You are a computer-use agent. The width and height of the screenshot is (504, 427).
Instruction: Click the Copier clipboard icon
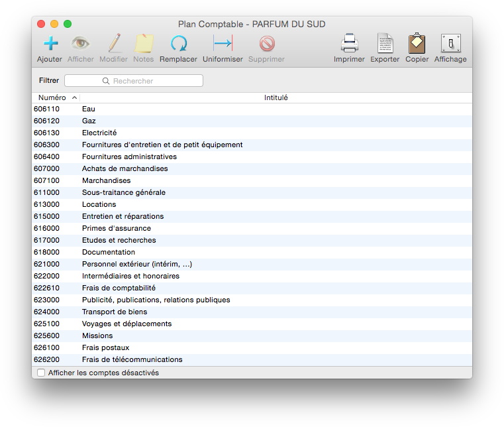pos(417,43)
